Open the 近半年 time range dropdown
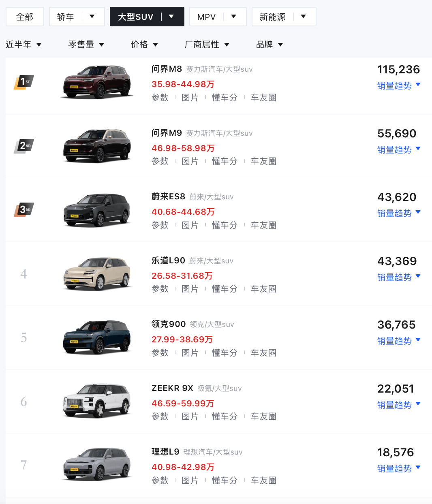 tap(24, 45)
